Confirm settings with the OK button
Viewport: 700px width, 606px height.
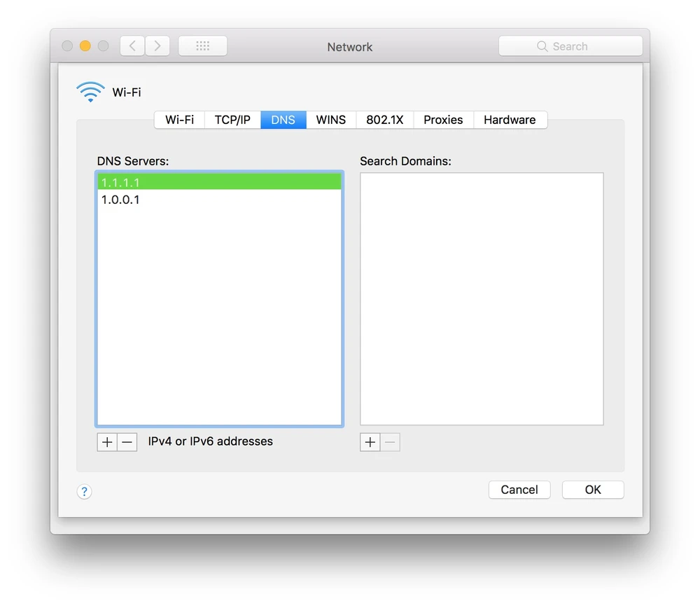tap(593, 490)
